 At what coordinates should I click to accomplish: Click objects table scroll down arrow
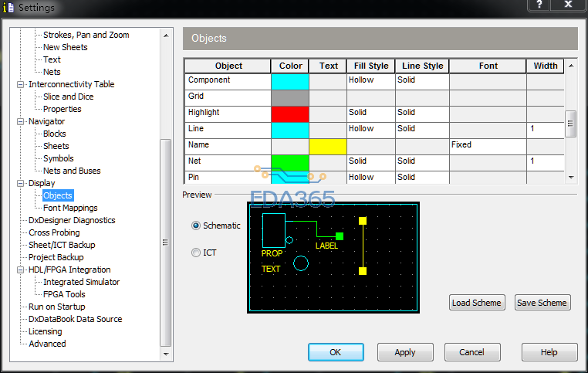(571, 177)
